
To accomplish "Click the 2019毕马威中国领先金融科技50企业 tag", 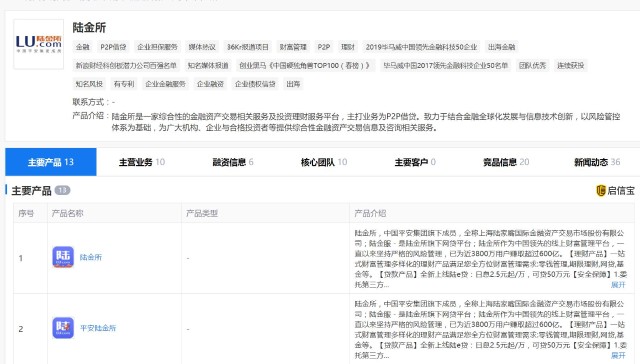I will tap(421, 47).
